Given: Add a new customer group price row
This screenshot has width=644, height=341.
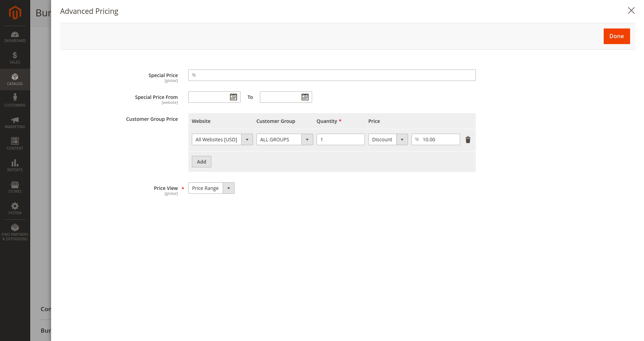Looking at the screenshot, I should click(x=202, y=161).
